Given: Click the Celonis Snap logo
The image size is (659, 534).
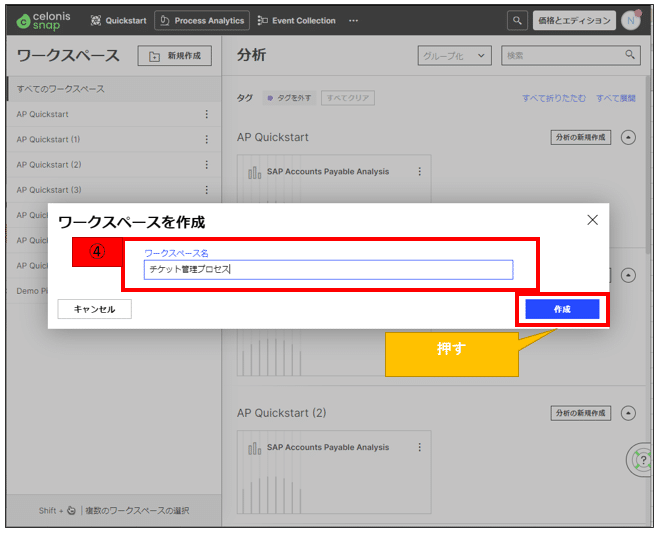Looking at the screenshot, I should click(x=43, y=21).
